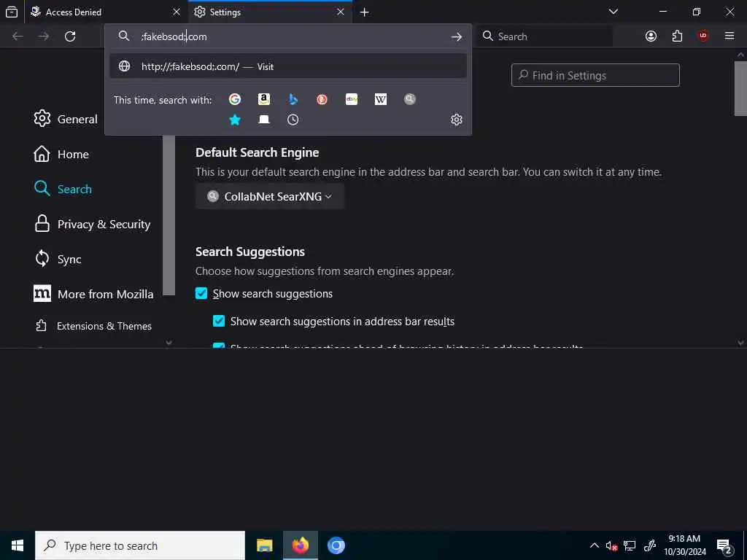Open the Firefox application hamburger menu
The width and height of the screenshot is (747, 560).
[x=729, y=36]
